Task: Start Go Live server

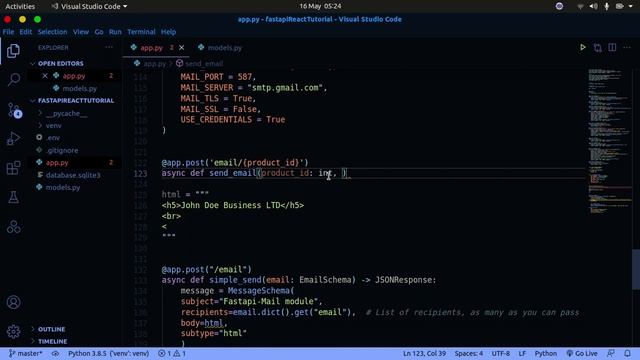Action: click(x=582, y=353)
